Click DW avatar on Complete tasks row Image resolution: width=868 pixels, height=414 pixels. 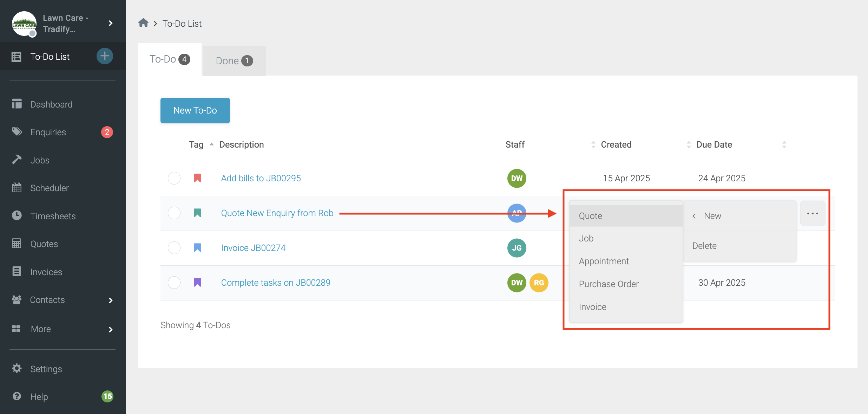tap(517, 283)
